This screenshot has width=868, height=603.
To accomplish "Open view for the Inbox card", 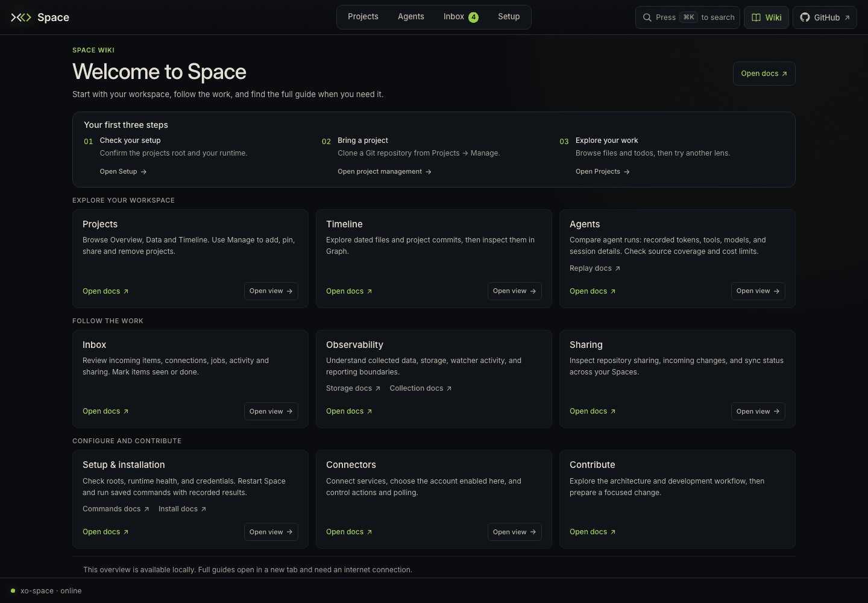I will click(x=271, y=411).
